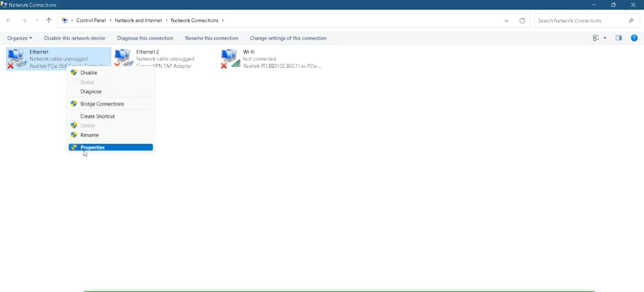This screenshot has height=292, width=644.
Task: Click Network Connections breadcrumb
Action: click(x=195, y=20)
